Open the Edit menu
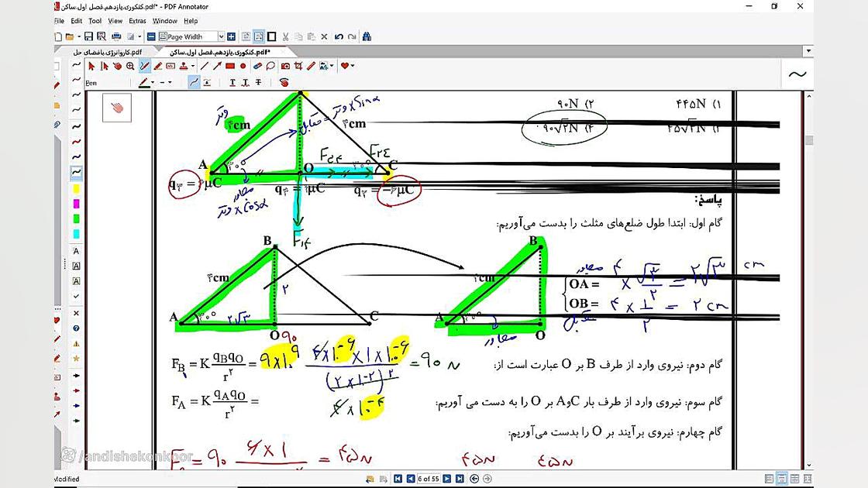The width and height of the screenshot is (868, 488). [77, 21]
